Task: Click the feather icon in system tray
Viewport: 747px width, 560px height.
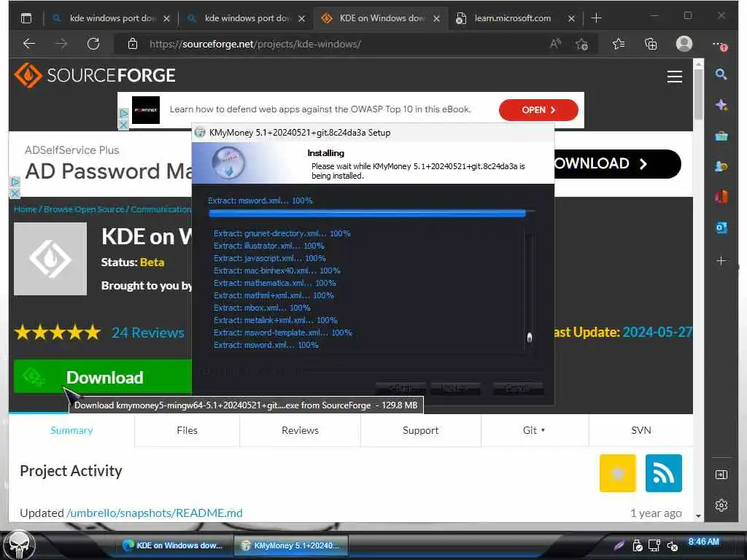Action: [619, 545]
